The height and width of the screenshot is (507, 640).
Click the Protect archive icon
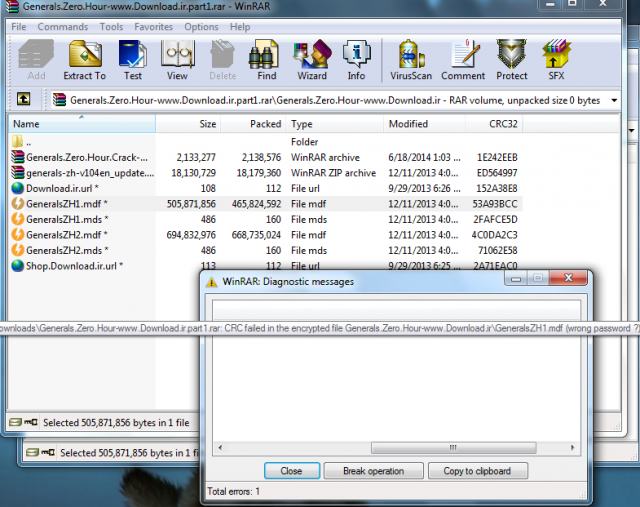(511, 59)
